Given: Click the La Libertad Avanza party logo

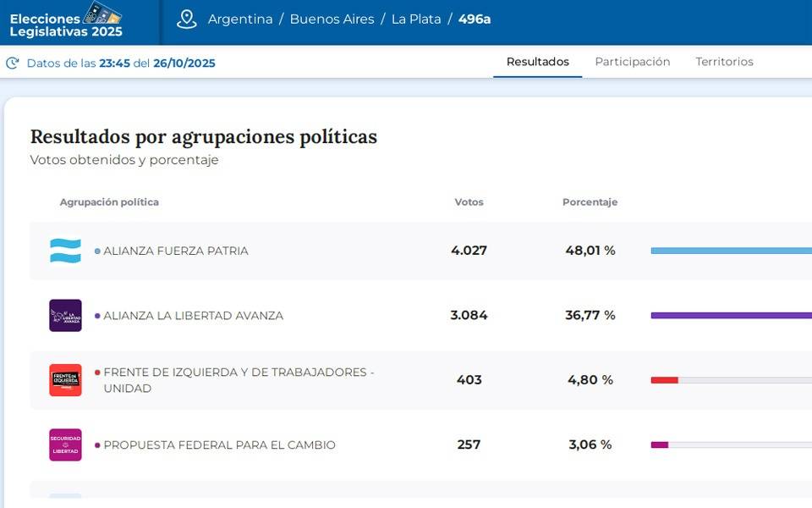Looking at the screenshot, I should pyautogui.click(x=65, y=316).
